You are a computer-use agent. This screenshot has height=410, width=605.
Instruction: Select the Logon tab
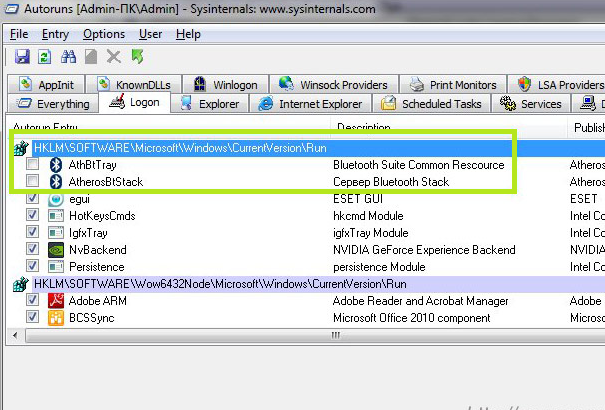click(134, 102)
